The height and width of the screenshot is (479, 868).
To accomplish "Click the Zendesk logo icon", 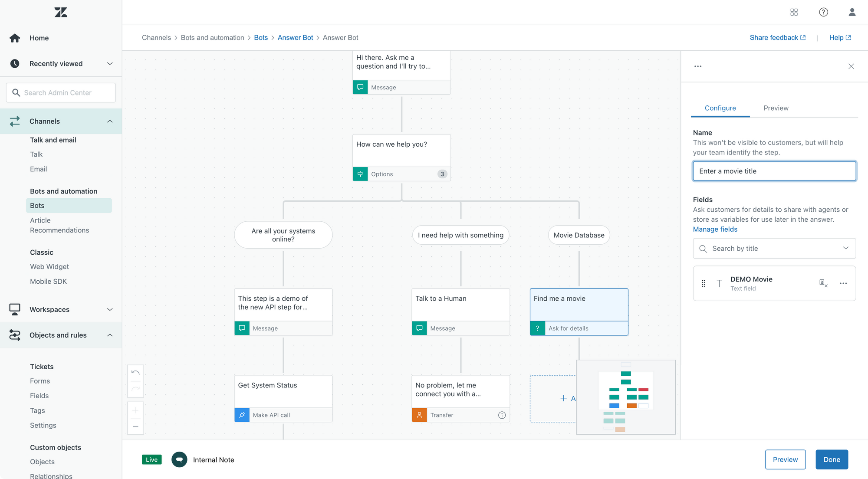I will click(x=61, y=12).
